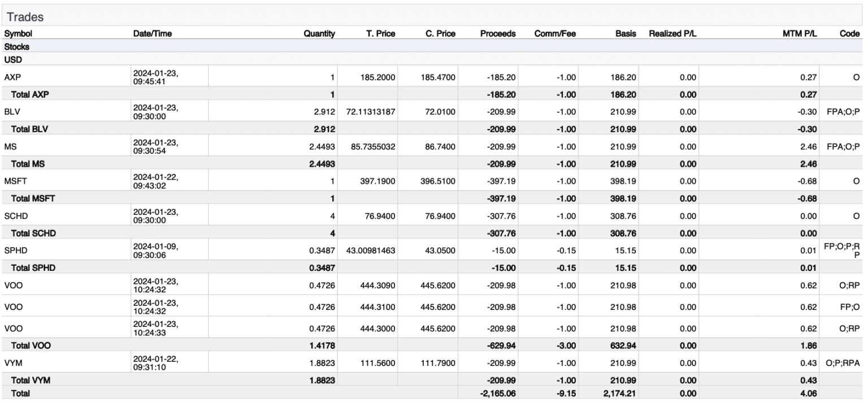Click the Quantity column header
868x406 pixels.
320,33
